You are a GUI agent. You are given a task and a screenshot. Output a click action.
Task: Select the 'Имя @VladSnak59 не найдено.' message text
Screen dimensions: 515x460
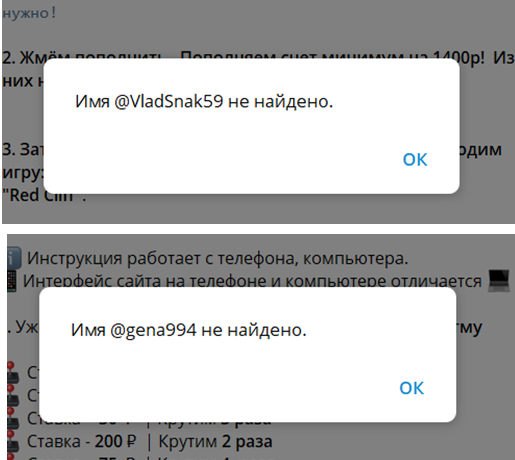tap(204, 101)
